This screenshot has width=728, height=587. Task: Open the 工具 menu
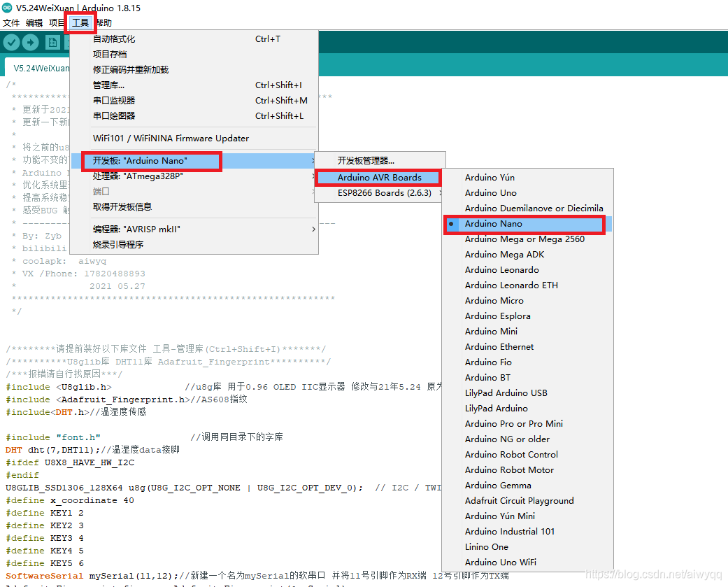[x=80, y=23]
